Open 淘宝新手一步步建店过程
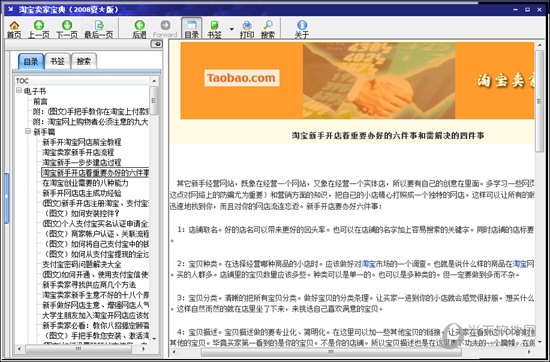This screenshot has width=550, height=362. point(82,162)
